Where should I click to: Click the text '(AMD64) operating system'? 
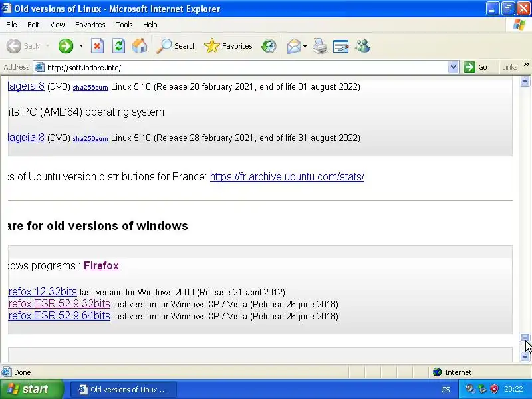pos(102,112)
